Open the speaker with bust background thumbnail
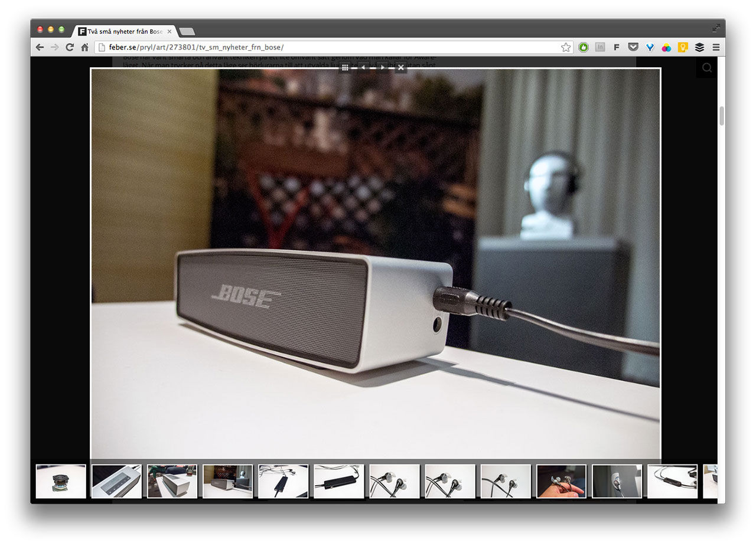This screenshot has width=756, height=546. coord(227,481)
